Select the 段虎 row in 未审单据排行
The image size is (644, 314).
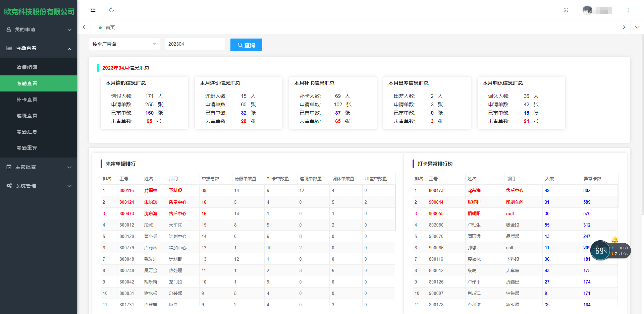click(248, 225)
